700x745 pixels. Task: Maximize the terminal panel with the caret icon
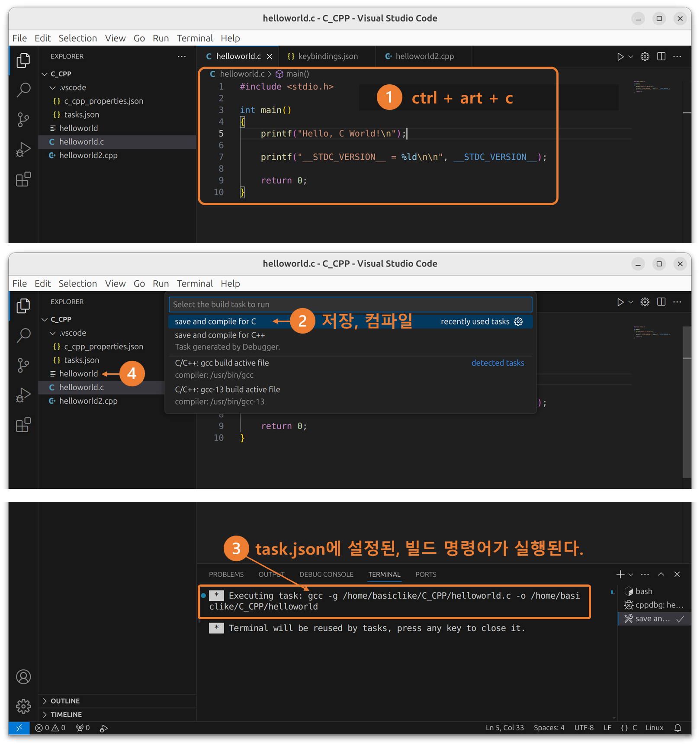[661, 574]
